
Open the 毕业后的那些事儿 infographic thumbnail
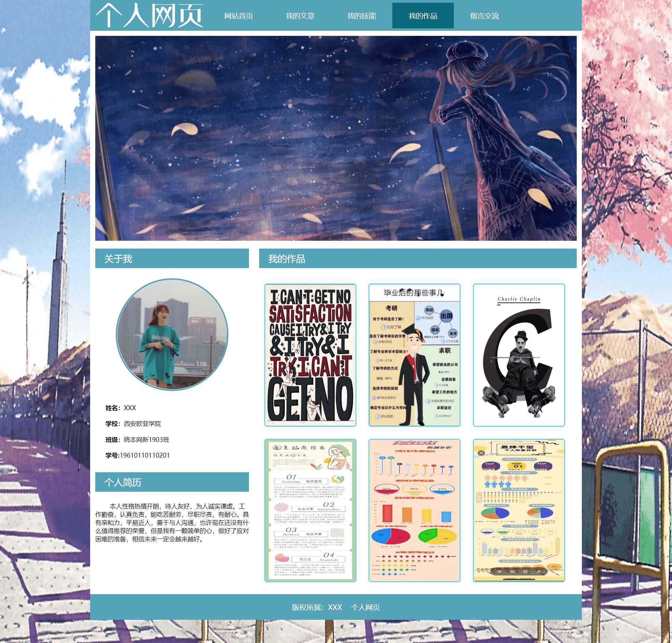coord(414,355)
